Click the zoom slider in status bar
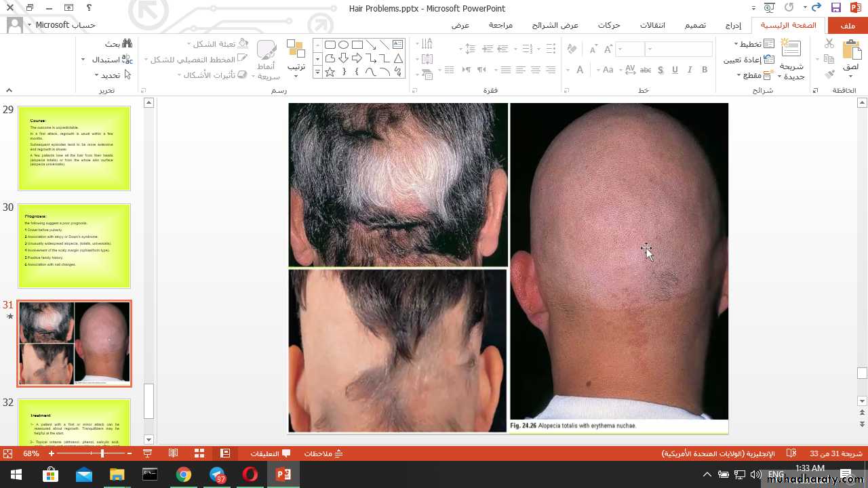This screenshot has height=488, width=868. click(x=102, y=453)
